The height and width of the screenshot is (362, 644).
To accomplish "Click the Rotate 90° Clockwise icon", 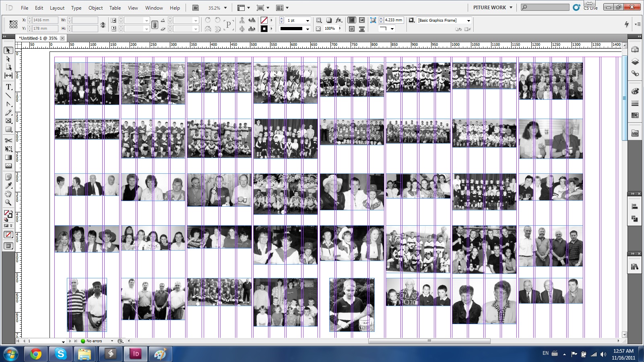I will (208, 20).
